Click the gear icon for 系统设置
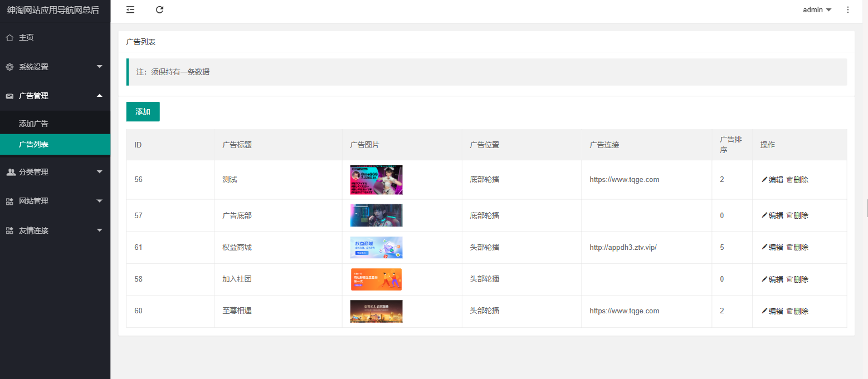 9,67
